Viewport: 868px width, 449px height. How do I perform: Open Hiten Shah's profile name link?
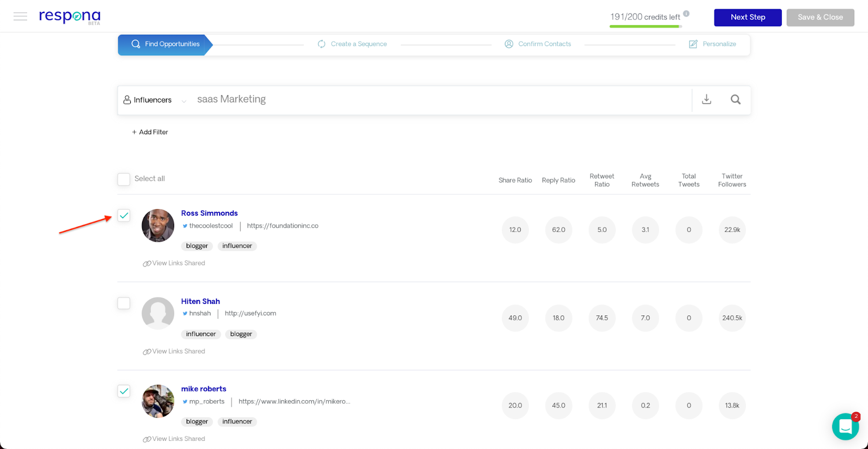tap(201, 301)
